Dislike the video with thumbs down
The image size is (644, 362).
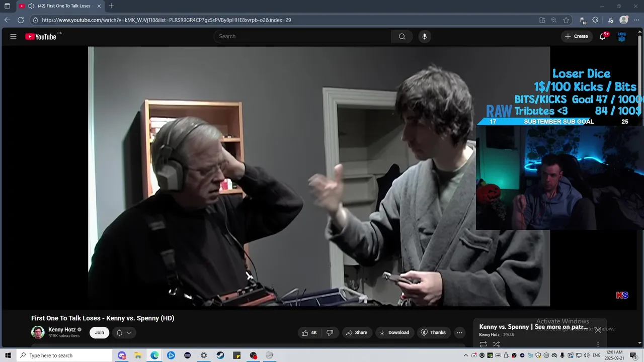330,332
